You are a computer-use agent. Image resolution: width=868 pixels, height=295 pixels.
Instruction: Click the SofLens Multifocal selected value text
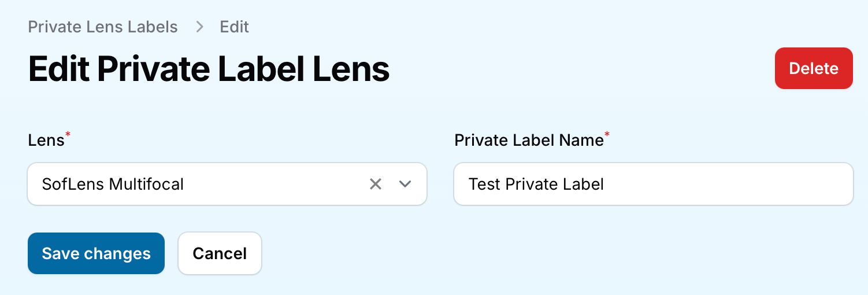click(x=113, y=184)
